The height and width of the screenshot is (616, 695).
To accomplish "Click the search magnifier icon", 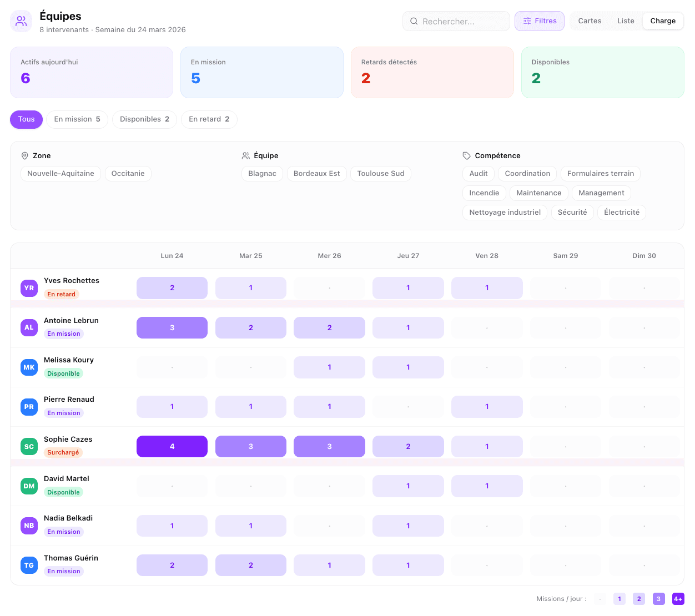I will point(414,21).
